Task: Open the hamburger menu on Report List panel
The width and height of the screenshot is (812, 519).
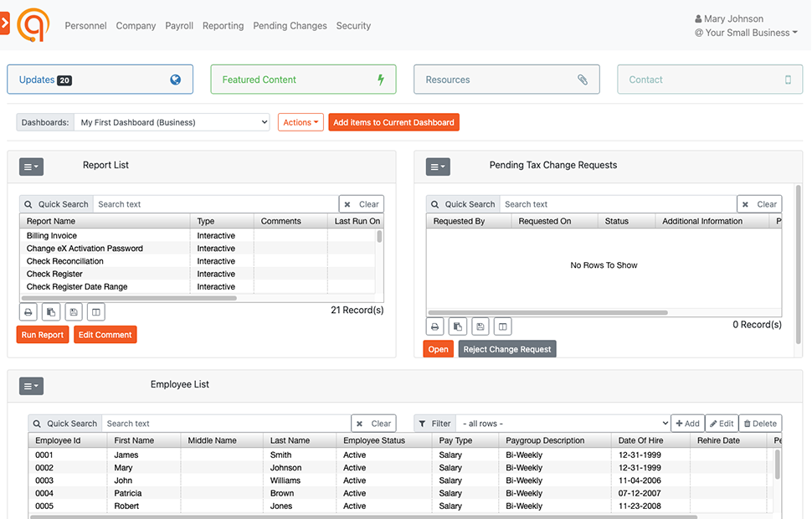Action: [31, 167]
